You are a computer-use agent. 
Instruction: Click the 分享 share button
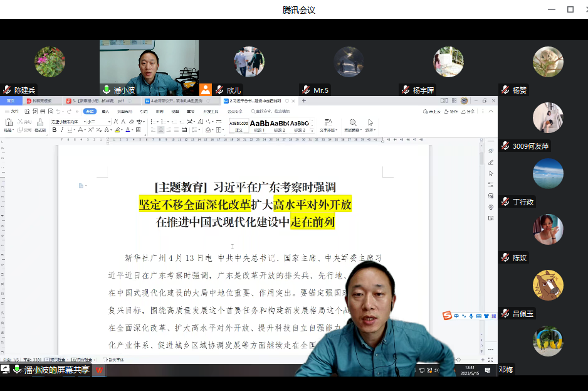468,112
